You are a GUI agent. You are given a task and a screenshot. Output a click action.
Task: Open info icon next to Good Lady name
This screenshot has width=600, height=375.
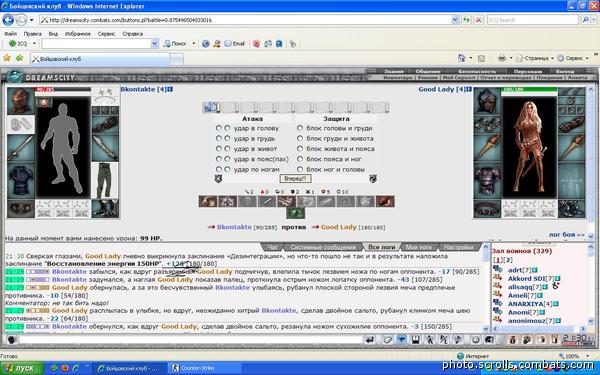pos(469,89)
